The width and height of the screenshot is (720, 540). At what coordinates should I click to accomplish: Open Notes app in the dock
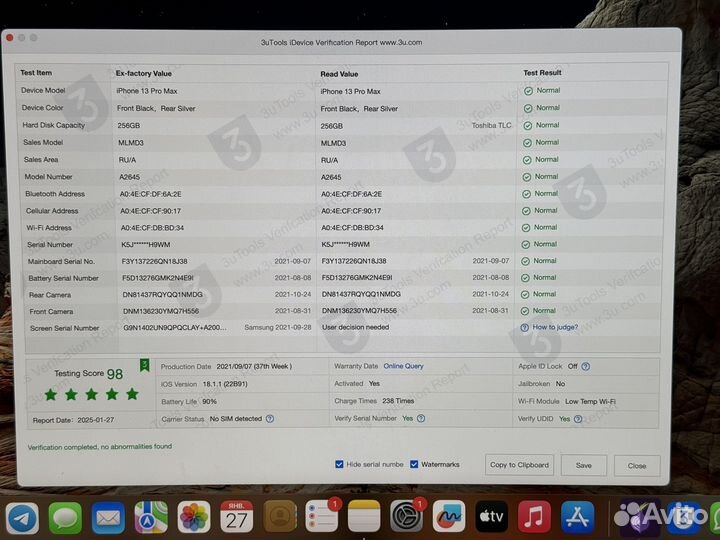(x=364, y=517)
